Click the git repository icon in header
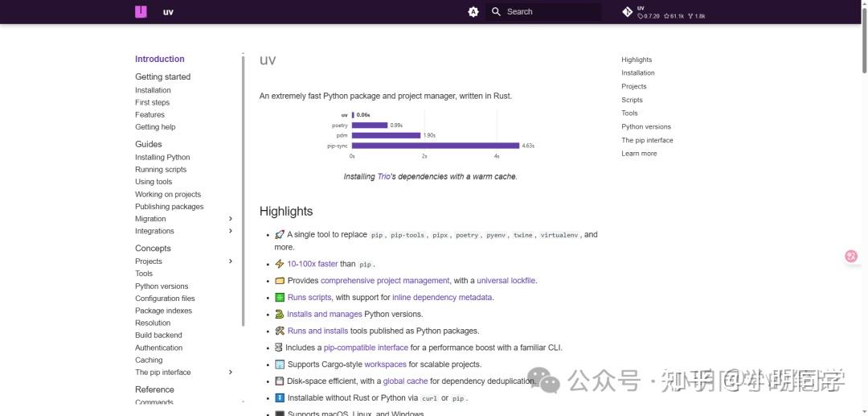 tap(627, 11)
